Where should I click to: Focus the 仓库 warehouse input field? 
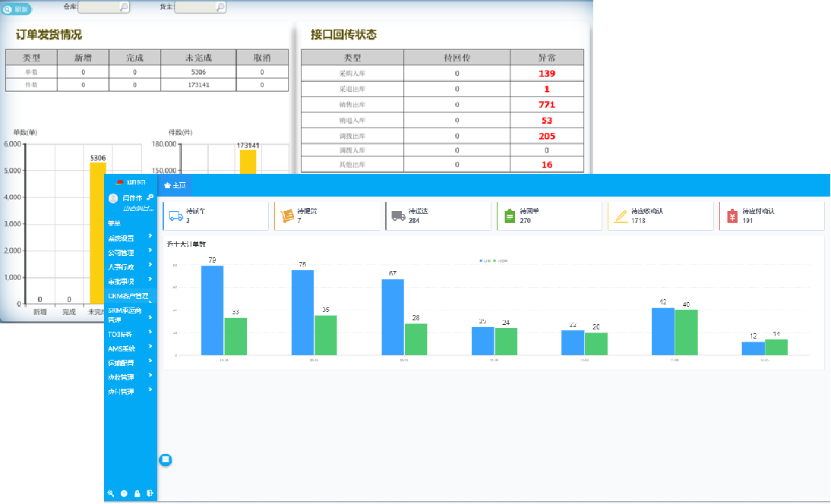click(x=99, y=7)
